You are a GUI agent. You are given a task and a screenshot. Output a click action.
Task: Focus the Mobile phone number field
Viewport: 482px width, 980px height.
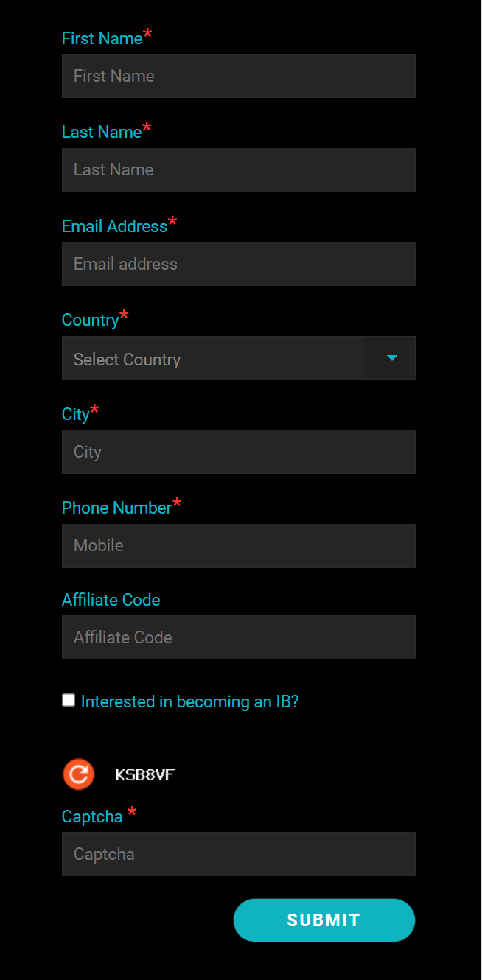[238, 546]
